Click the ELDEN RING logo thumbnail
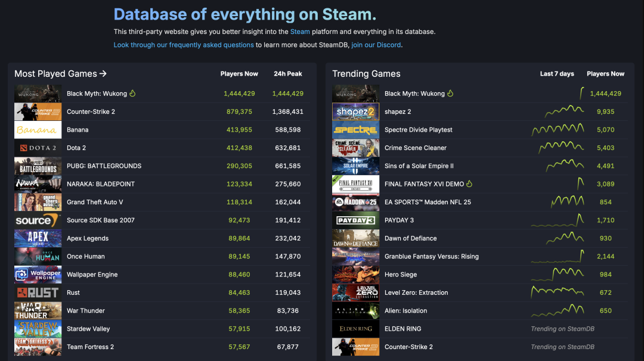The height and width of the screenshot is (361, 644). 355,329
